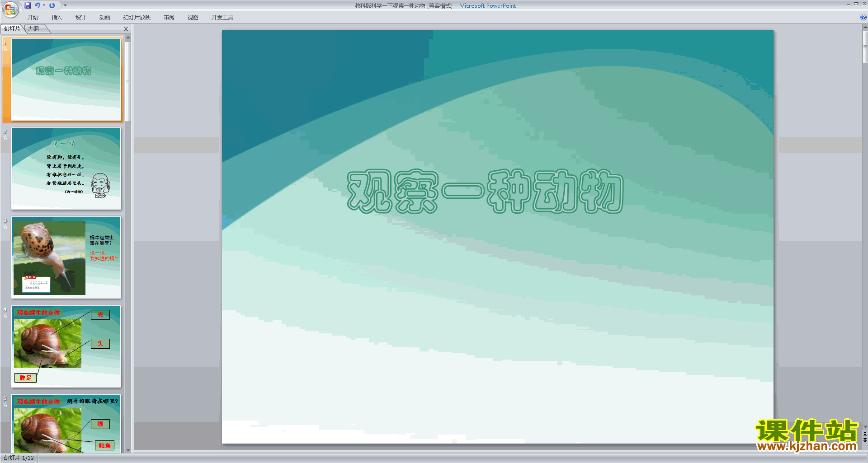
Task: Click status bar text 幻灯片 1/12
Action: point(19,458)
